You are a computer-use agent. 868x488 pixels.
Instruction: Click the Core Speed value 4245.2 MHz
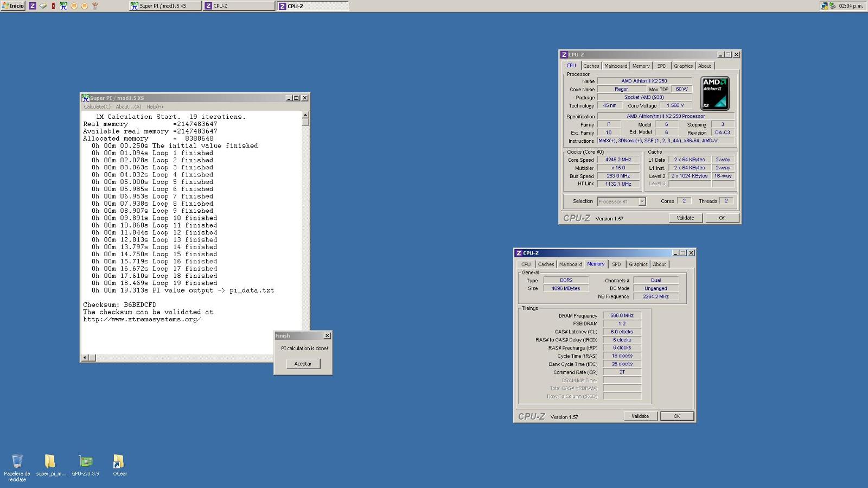[618, 160]
